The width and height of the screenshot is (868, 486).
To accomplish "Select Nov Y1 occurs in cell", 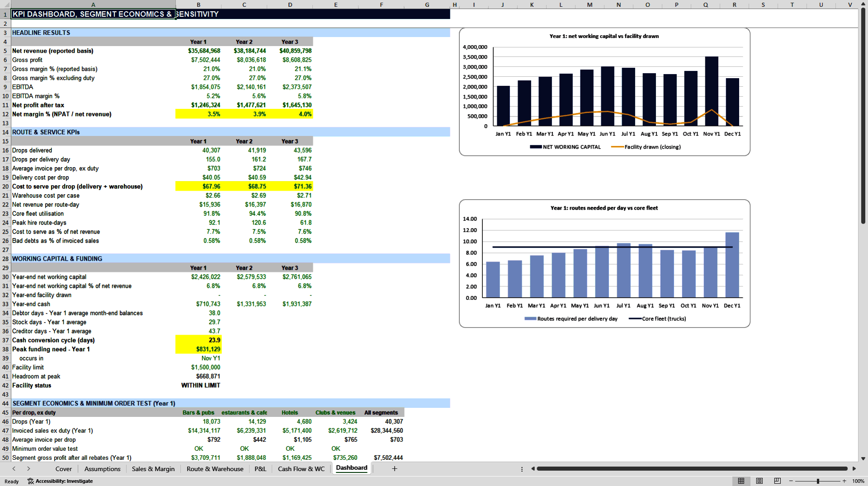I will [x=198, y=358].
